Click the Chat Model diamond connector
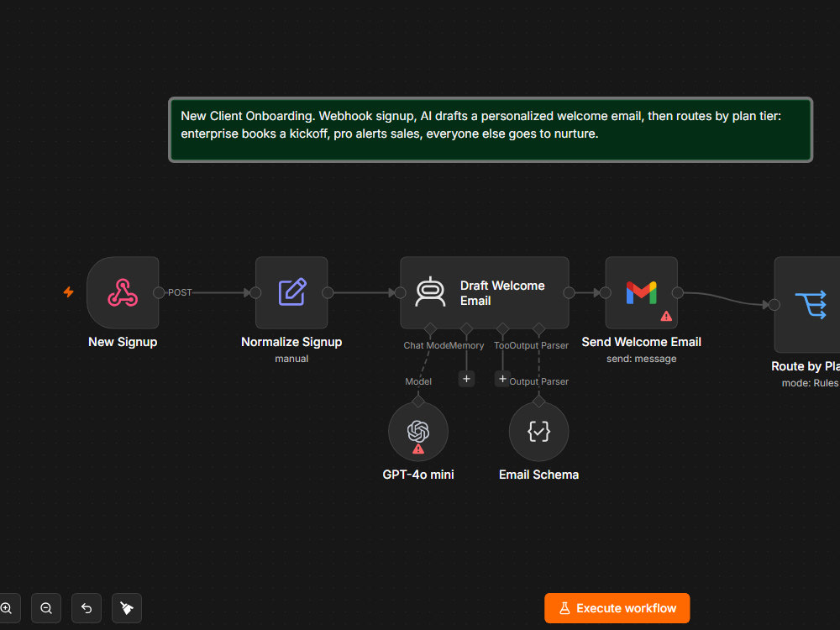The width and height of the screenshot is (840, 630). click(430, 329)
